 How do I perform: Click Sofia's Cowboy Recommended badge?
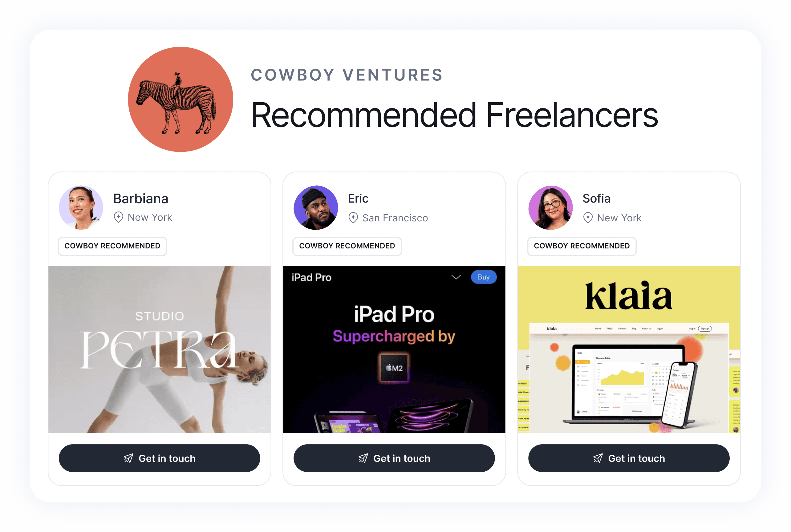(582, 246)
